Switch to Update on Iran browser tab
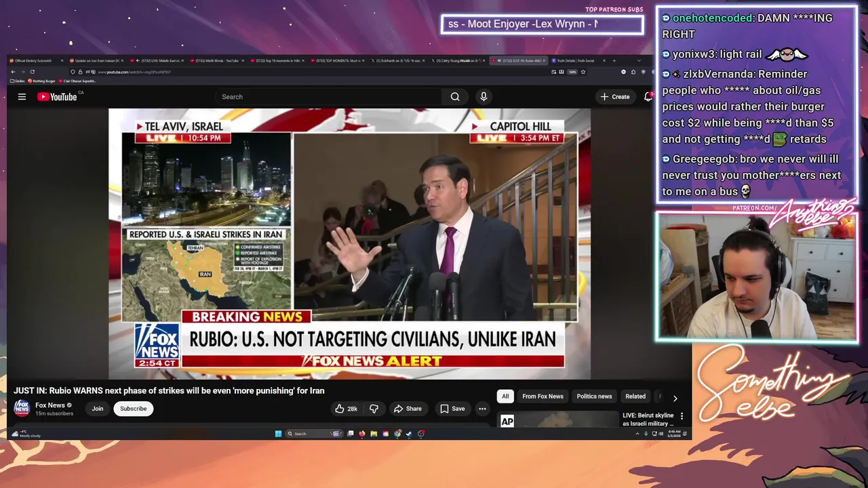Screen dimensions: 868x488 [98, 61]
